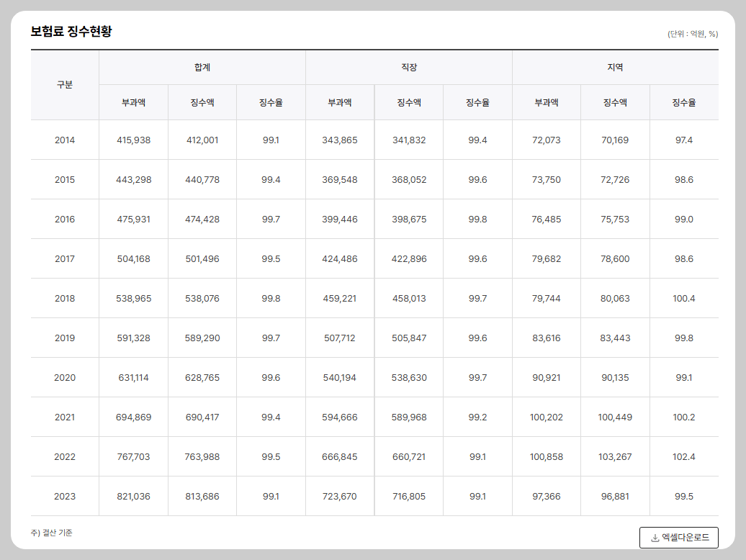This screenshot has height=560, width=746.
Task: Click the value 83,443 cell
Action: (615, 338)
